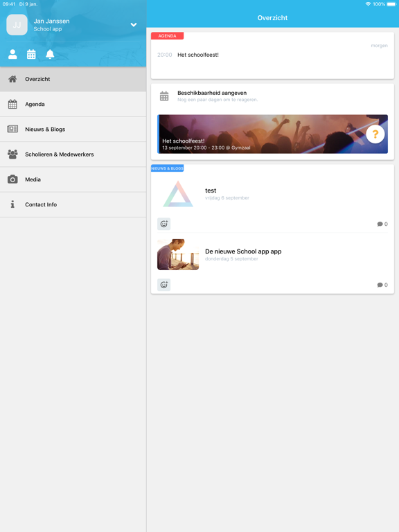399x532 pixels.
Task: Add reaction emoji on School app post
Action: [164, 285]
